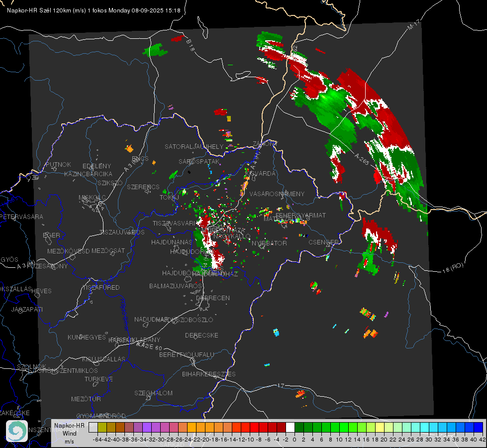
Task: Click the TOKAJ city label
Action: [x=169, y=198]
